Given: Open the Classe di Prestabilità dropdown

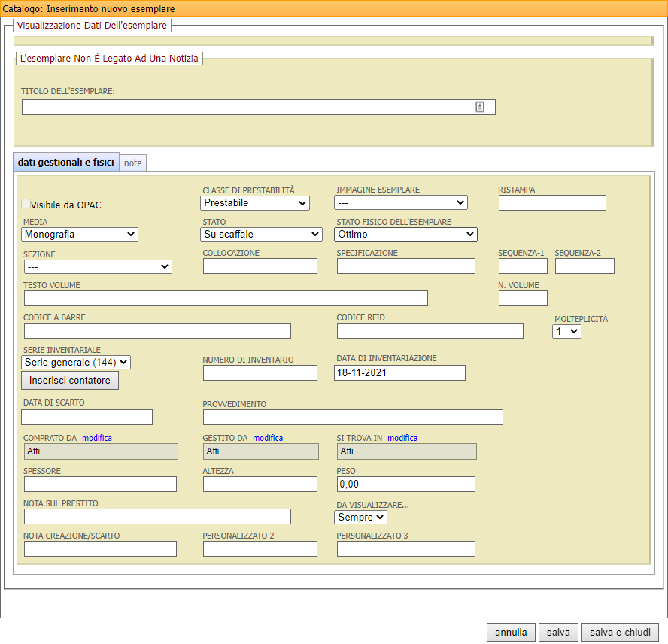Looking at the screenshot, I should [254, 202].
